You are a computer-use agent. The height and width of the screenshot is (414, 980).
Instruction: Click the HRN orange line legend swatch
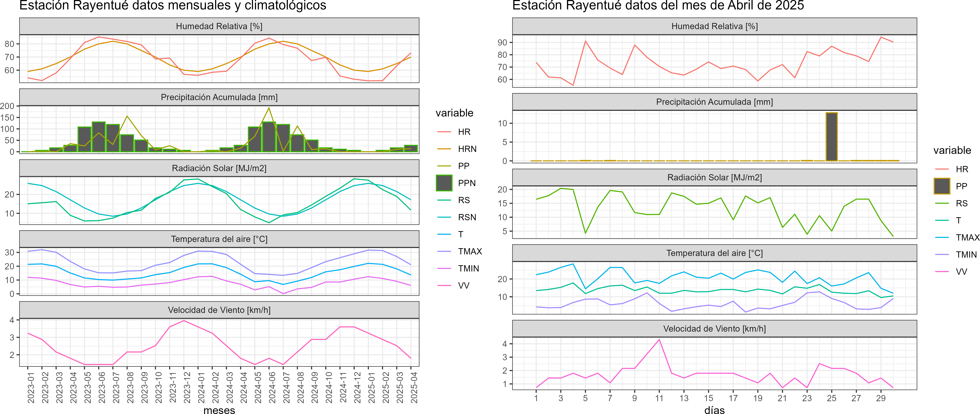[x=444, y=149]
